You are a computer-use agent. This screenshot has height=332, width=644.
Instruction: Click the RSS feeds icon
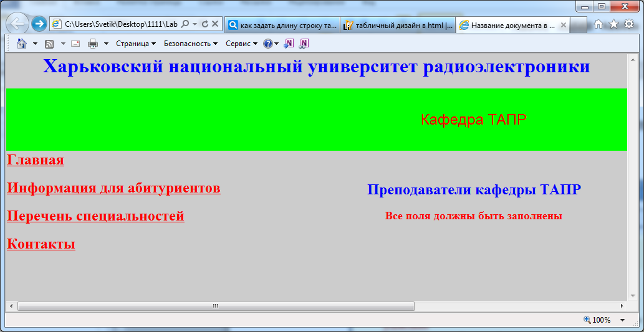[49, 44]
